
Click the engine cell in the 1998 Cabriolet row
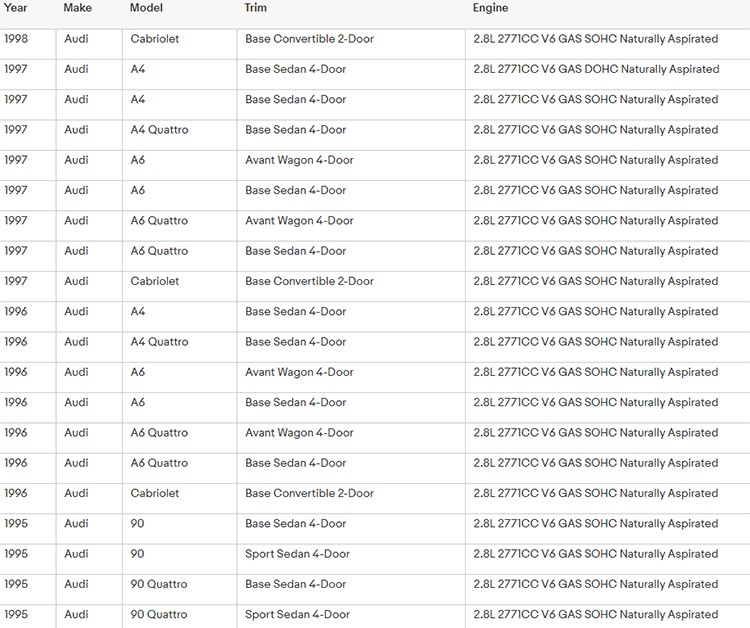(x=596, y=39)
